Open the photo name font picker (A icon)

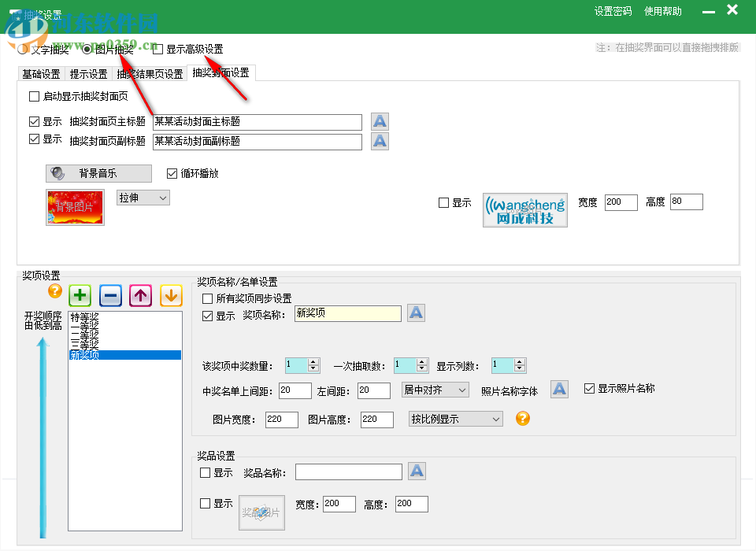pyautogui.click(x=559, y=389)
